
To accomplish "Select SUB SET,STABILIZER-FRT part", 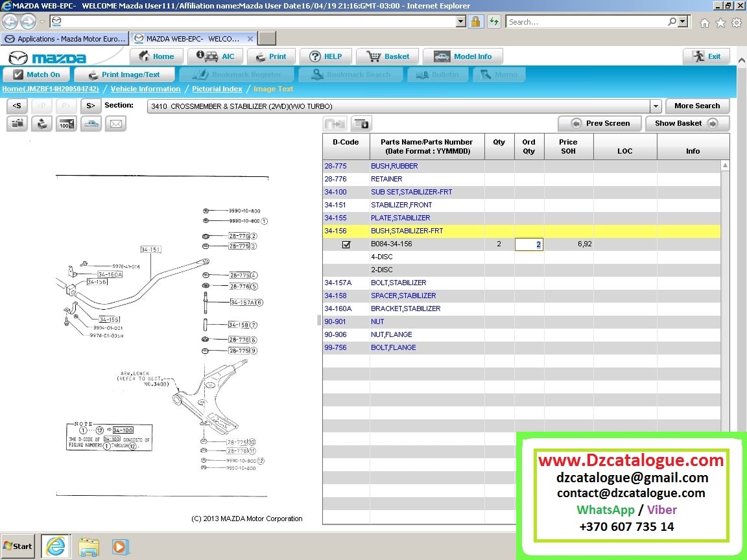I will coord(412,192).
